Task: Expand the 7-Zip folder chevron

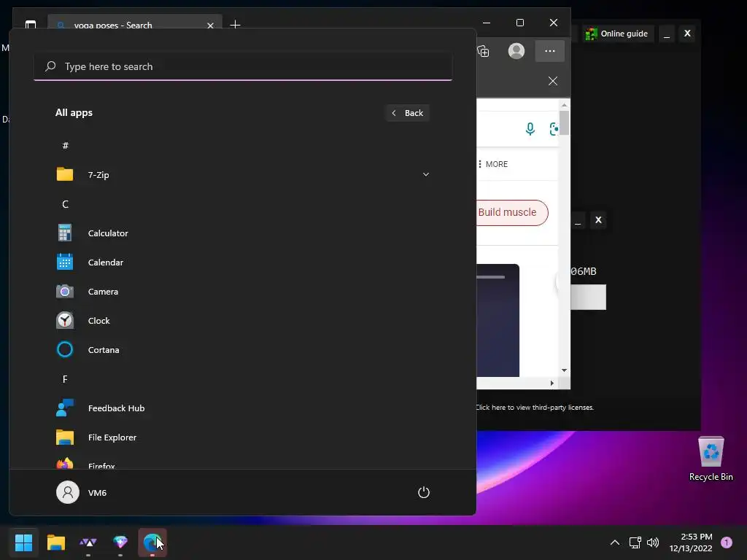Action: click(426, 174)
